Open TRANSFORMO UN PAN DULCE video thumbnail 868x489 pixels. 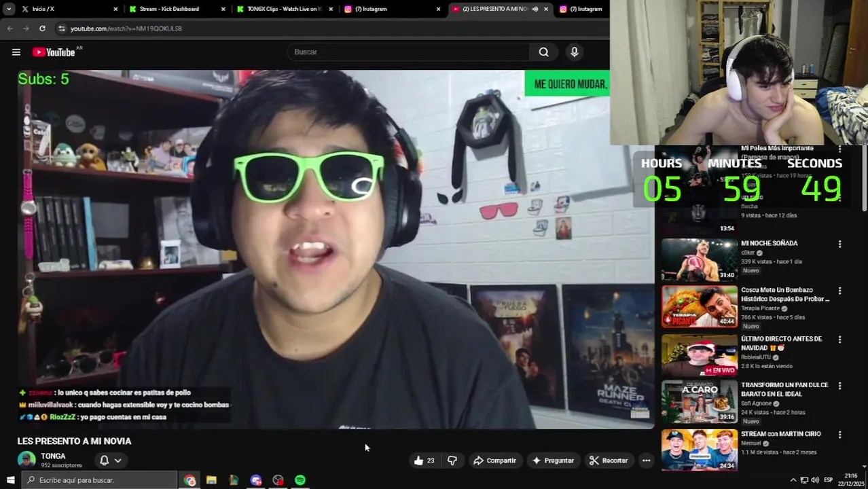[x=699, y=401]
